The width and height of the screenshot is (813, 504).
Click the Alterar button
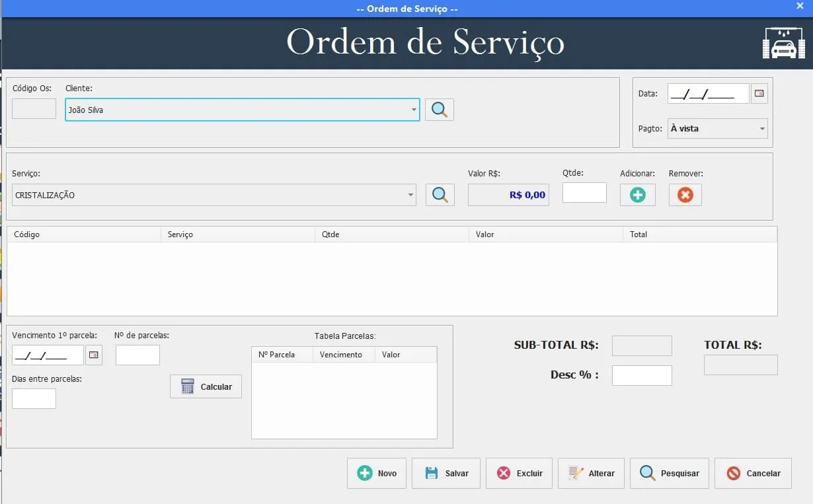(591, 473)
